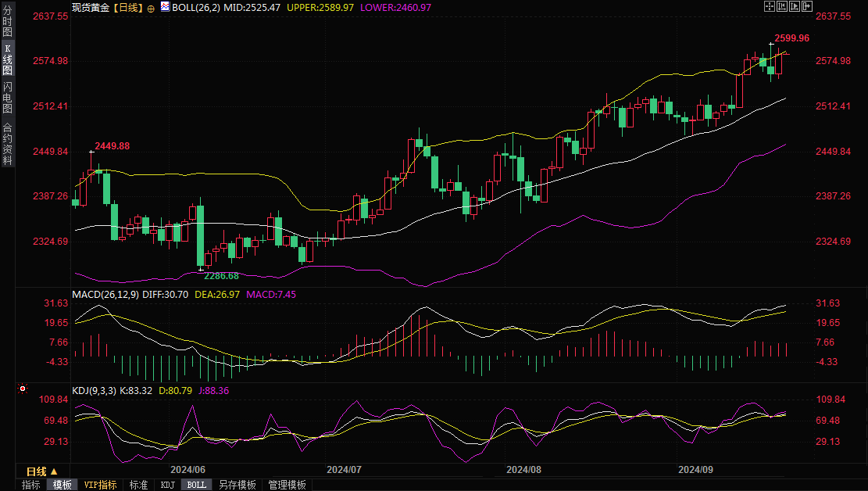Open KDJ(9,3,3) parameter settings
This screenshot has height=491, width=868.
click(93, 390)
